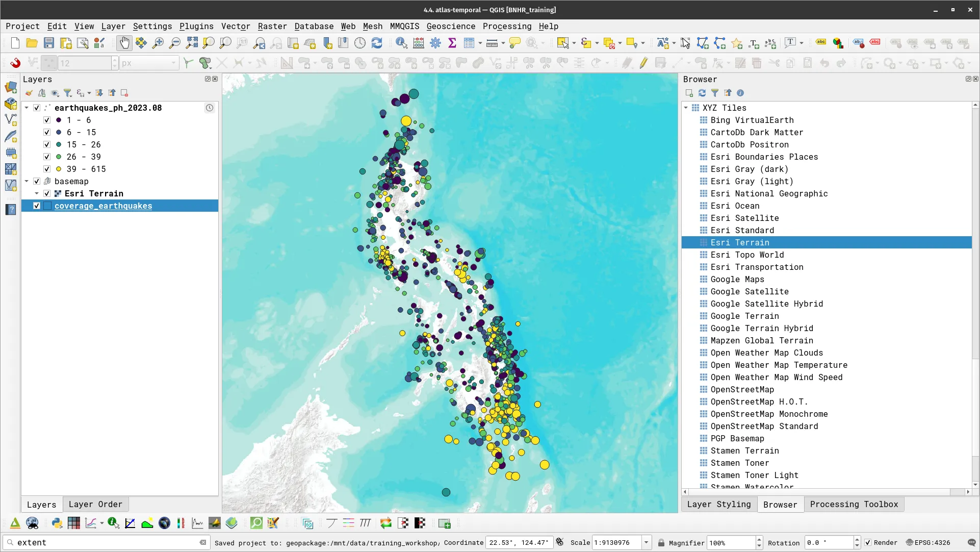
Task: Open the Toolbox from the main toolbar gear icon
Action: pos(435,43)
